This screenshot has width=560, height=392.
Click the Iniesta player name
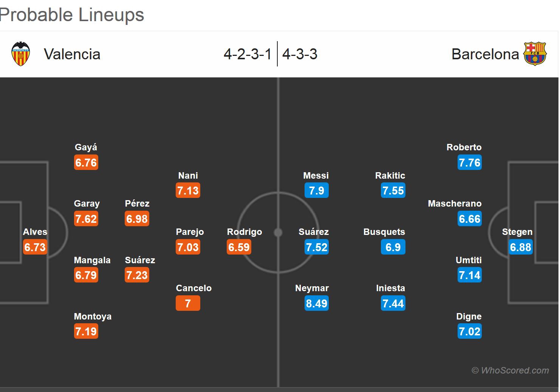390,288
